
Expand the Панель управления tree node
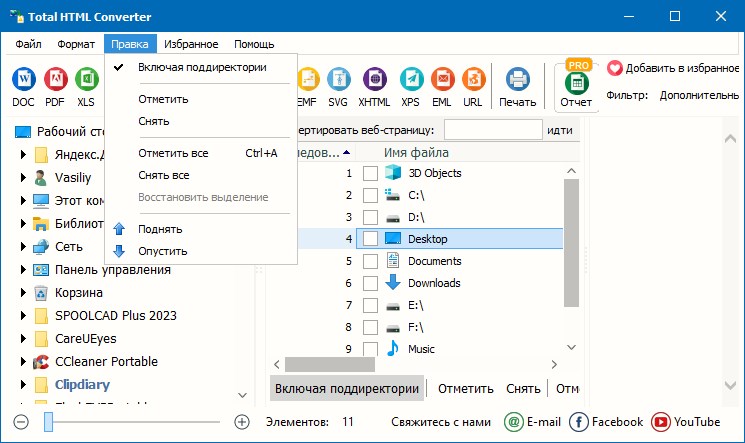[23, 270]
